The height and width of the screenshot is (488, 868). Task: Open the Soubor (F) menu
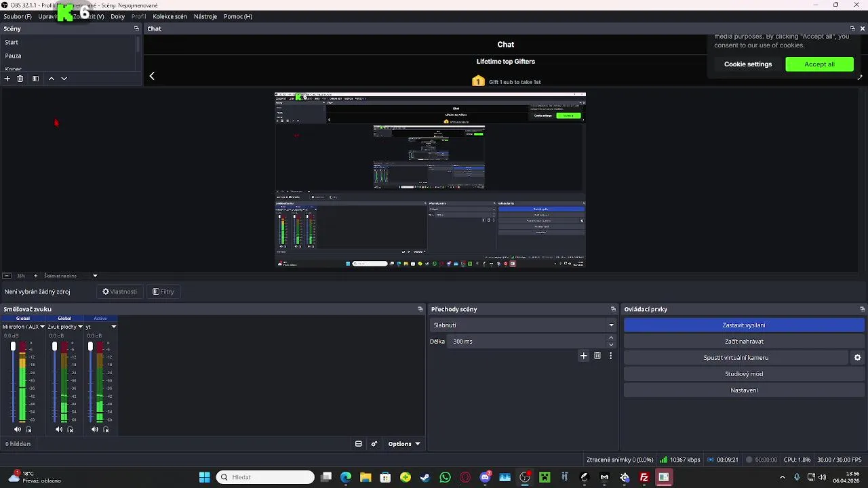pos(18,16)
